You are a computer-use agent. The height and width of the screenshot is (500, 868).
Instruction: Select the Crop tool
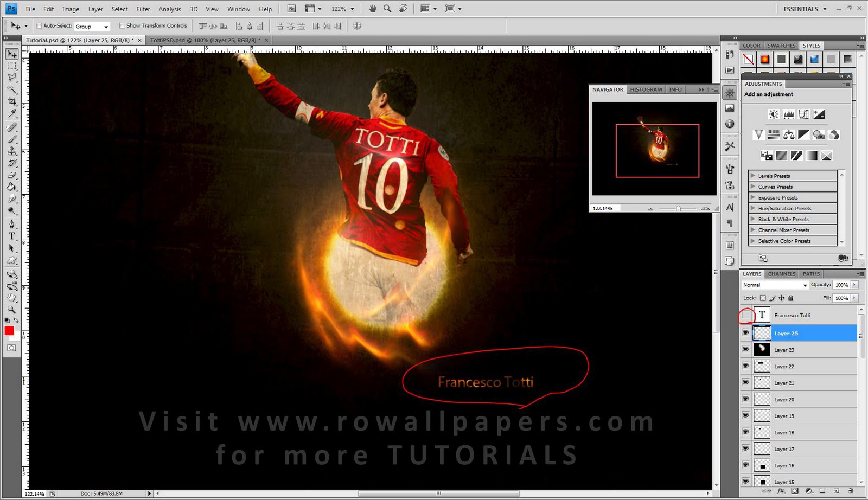[12, 102]
